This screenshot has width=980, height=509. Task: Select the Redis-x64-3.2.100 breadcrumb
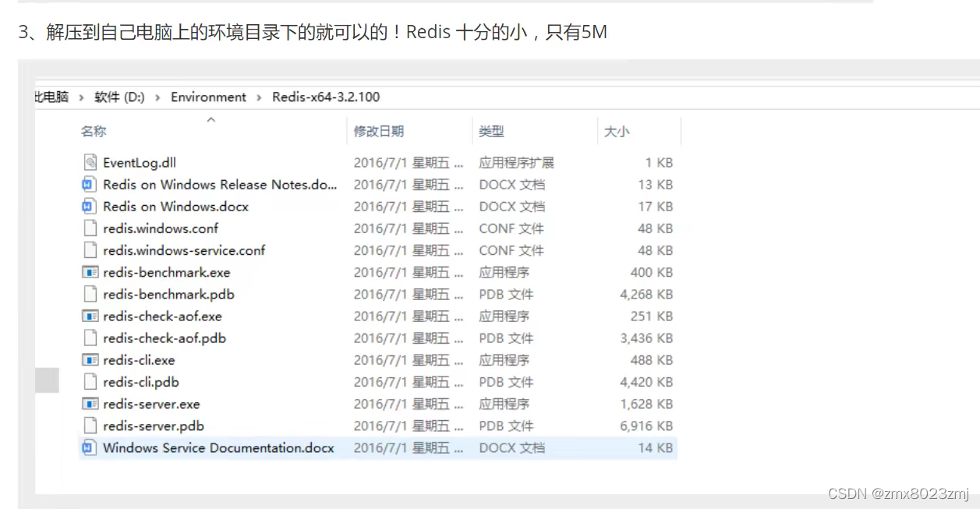pyautogui.click(x=326, y=97)
